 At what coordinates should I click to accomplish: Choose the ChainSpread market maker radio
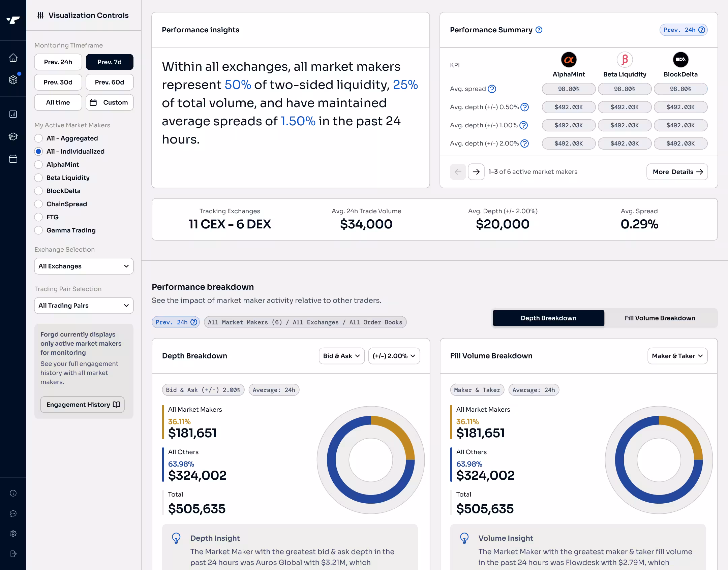(x=38, y=204)
